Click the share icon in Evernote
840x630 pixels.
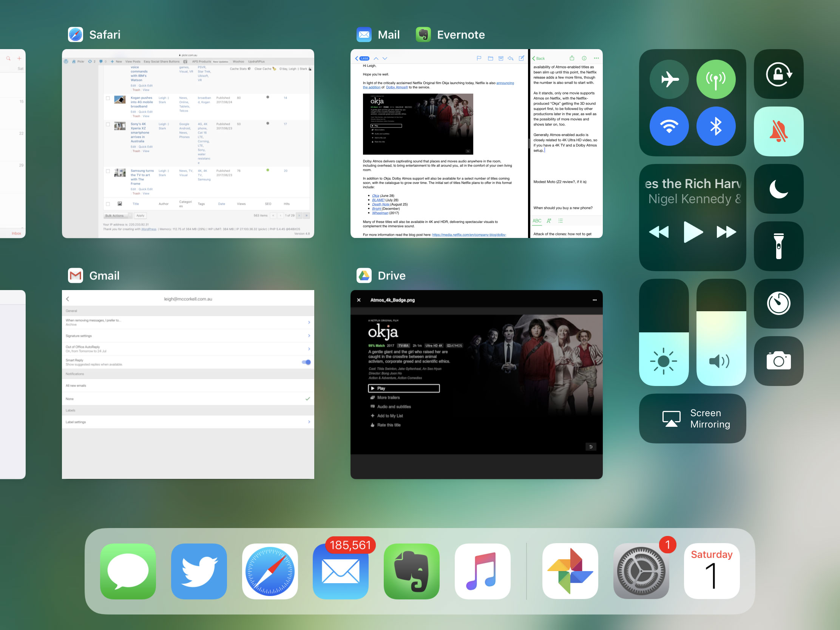point(572,58)
